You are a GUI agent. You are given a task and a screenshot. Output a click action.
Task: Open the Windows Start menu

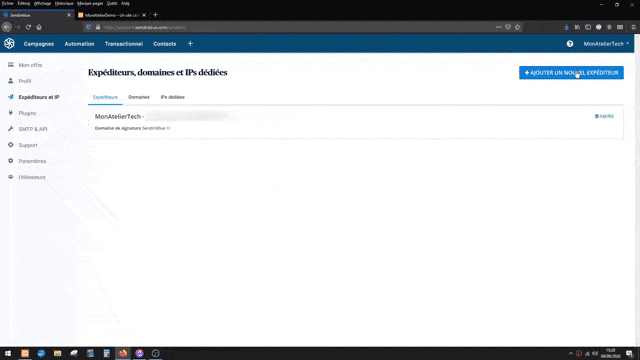8,353
